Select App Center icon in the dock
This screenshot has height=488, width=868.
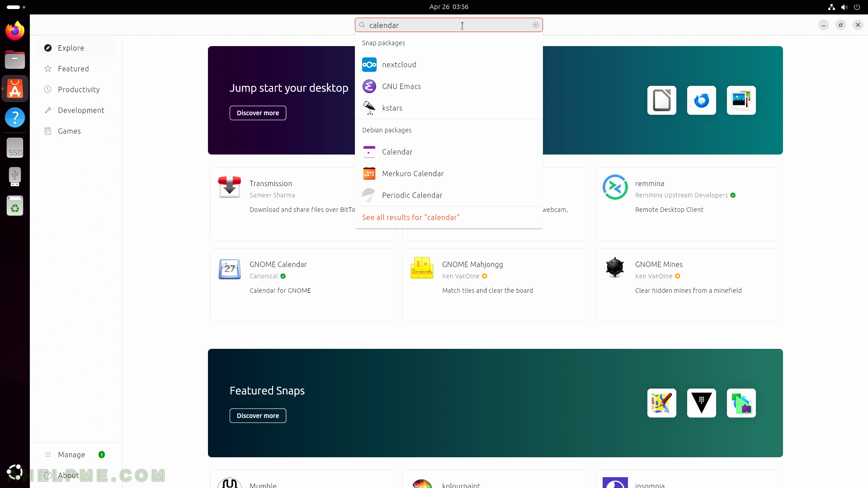15,89
